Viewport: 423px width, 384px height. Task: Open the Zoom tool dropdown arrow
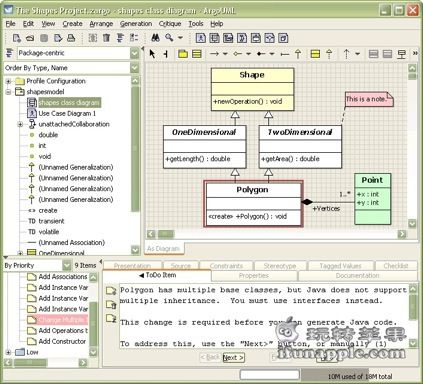click(180, 38)
